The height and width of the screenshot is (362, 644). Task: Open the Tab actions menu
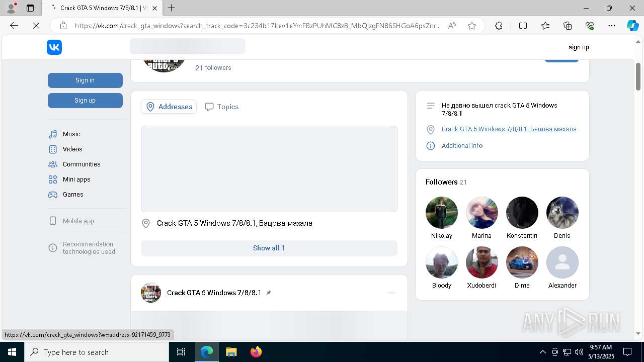click(30, 8)
